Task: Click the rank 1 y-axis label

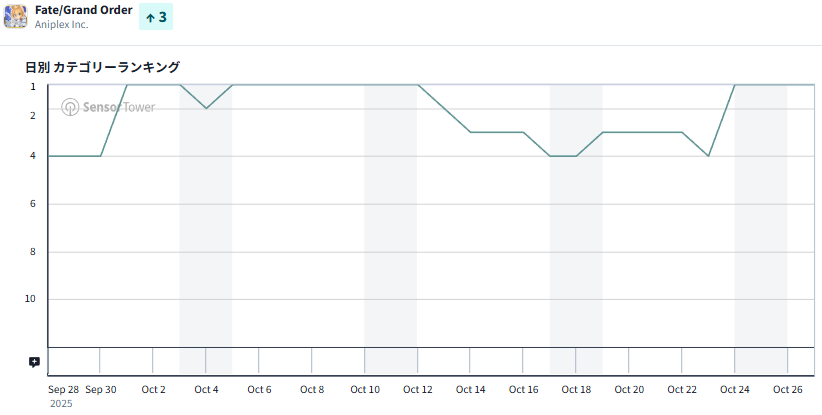Action: [33, 86]
